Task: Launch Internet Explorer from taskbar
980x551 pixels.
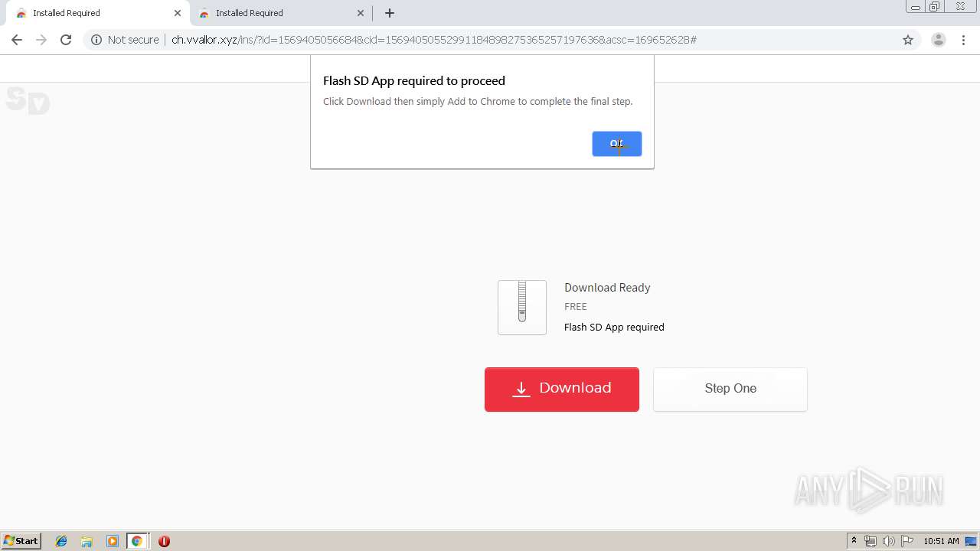Action: [x=61, y=541]
